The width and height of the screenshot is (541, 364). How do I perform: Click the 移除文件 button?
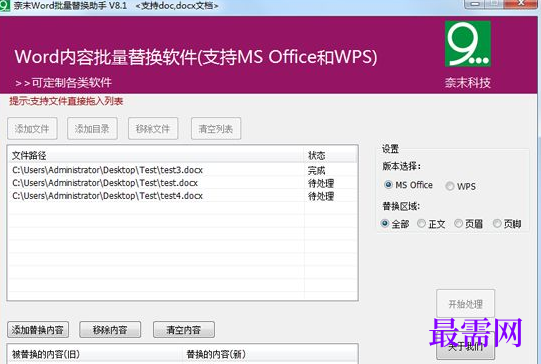tap(153, 128)
